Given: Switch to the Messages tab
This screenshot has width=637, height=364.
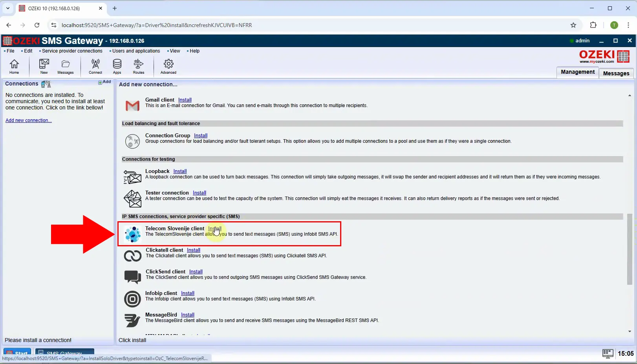Looking at the screenshot, I should (616, 73).
